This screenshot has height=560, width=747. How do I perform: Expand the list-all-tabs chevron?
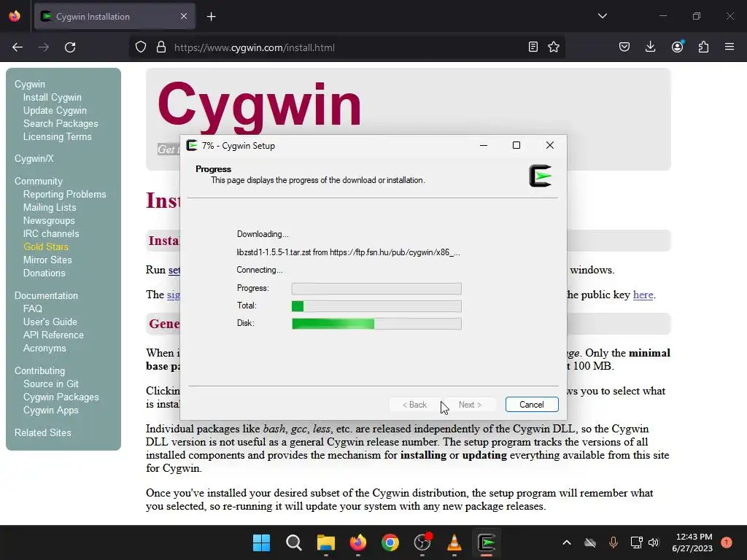tap(603, 16)
